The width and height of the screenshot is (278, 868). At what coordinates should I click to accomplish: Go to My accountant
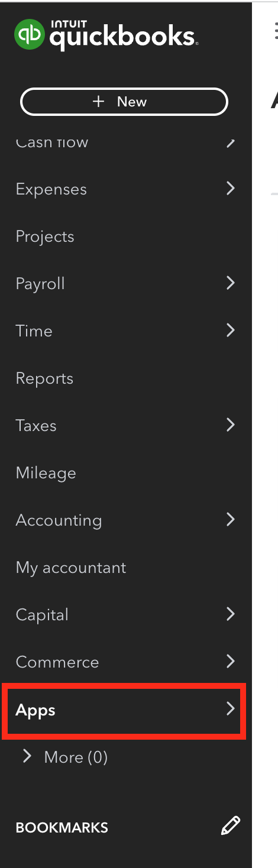click(x=71, y=568)
